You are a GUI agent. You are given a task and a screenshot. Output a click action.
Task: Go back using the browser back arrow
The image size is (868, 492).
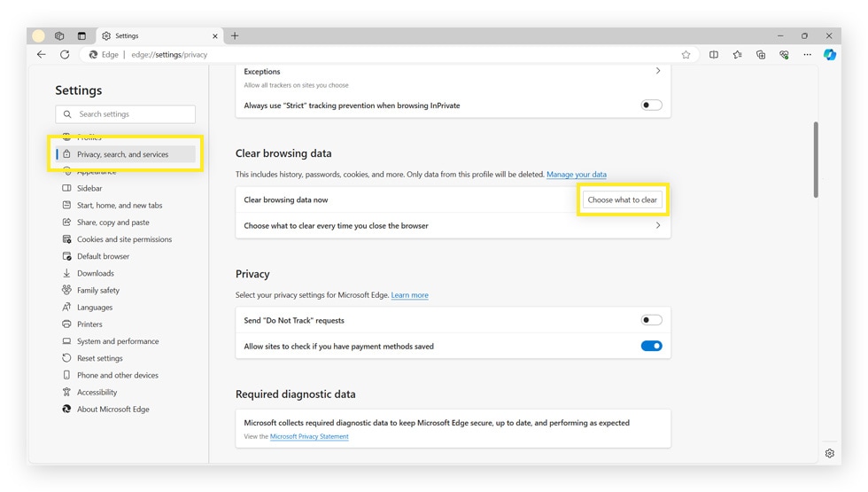pos(41,54)
